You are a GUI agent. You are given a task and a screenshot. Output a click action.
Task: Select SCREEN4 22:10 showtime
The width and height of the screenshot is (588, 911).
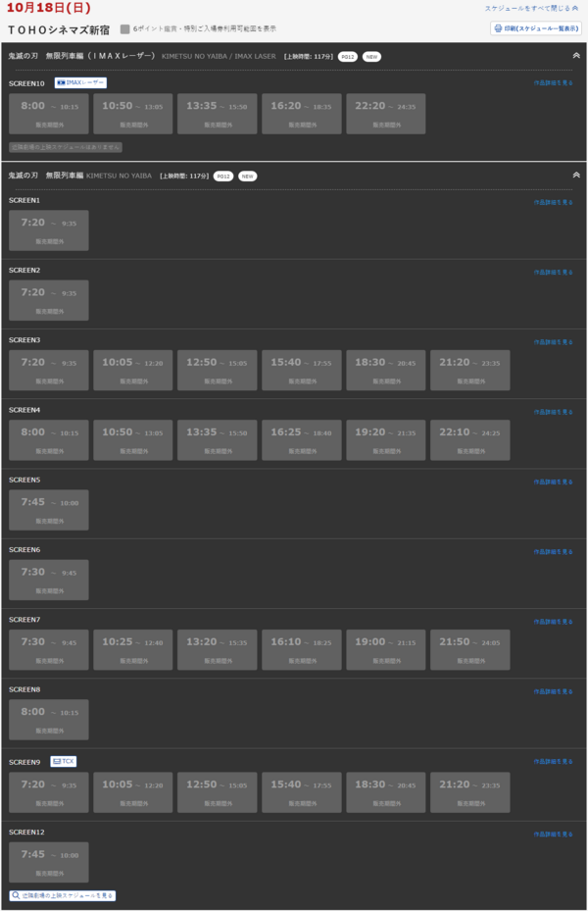[470, 440]
